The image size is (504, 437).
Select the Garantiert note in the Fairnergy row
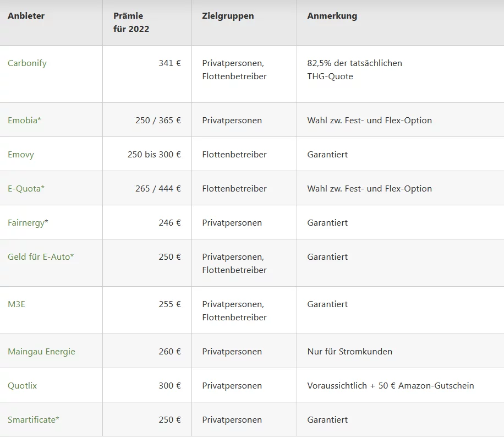(x=327, y=223)
